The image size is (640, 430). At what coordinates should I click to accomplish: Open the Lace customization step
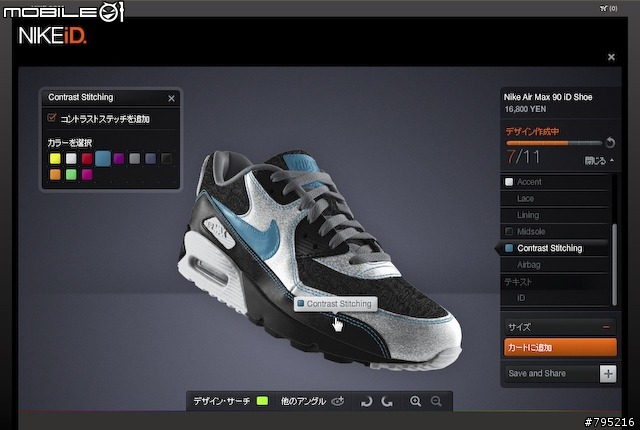pos(554,199)
